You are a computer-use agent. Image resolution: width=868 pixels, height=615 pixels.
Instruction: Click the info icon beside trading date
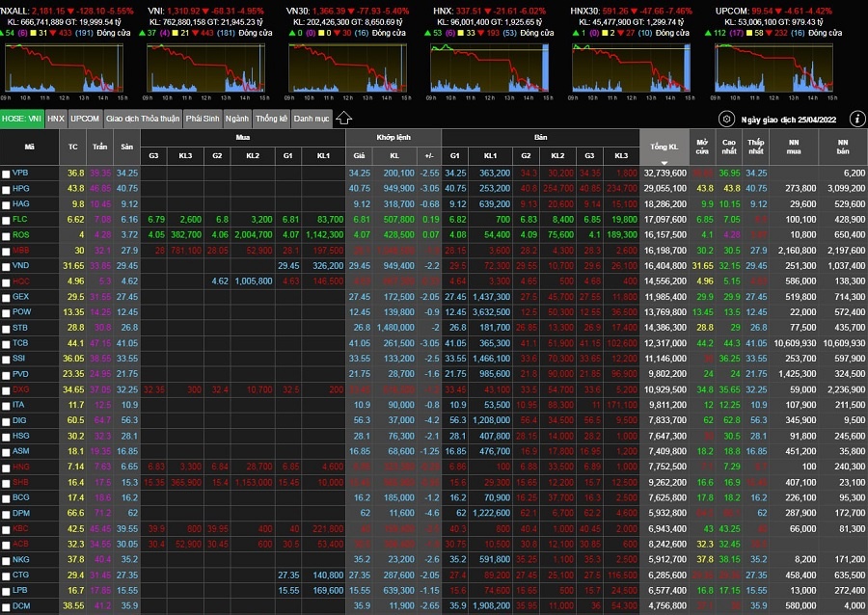[x=857, y=119]
